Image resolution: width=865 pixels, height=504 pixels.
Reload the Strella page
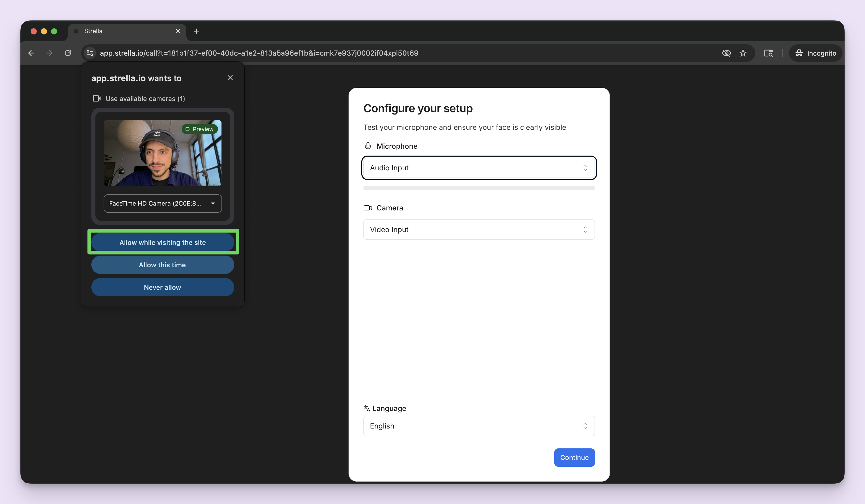click(68, 53)
